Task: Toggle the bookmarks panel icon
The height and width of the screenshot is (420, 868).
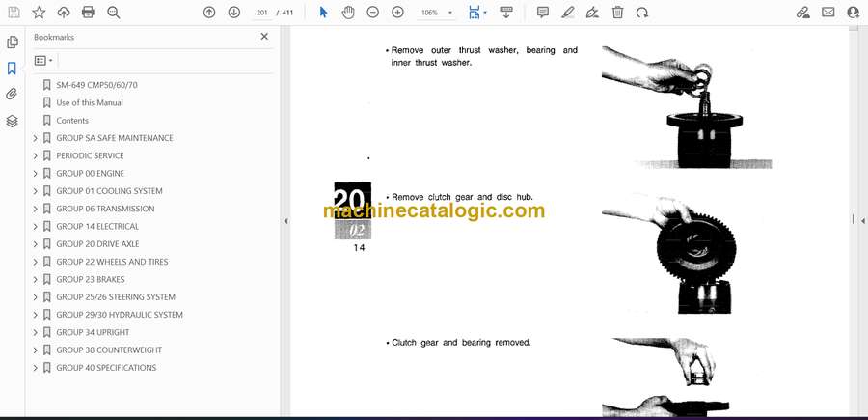Action: click(13, 69)
